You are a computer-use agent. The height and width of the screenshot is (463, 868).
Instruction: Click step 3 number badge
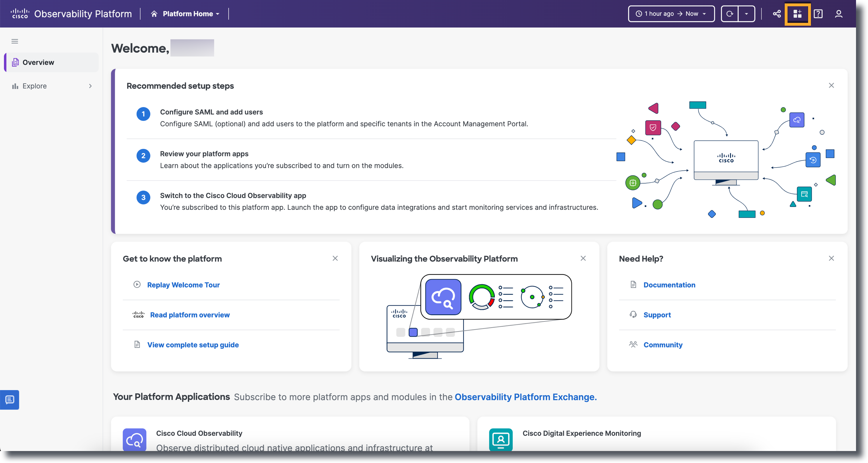coord(143,198)
